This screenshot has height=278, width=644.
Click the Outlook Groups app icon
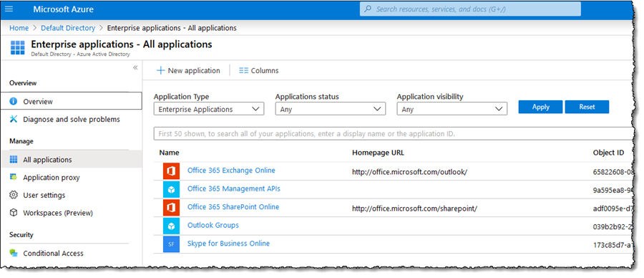171,226
